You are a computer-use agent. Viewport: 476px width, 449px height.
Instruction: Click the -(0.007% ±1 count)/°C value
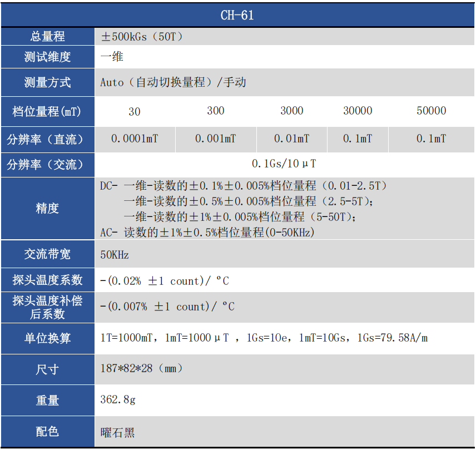pos(167,307)
